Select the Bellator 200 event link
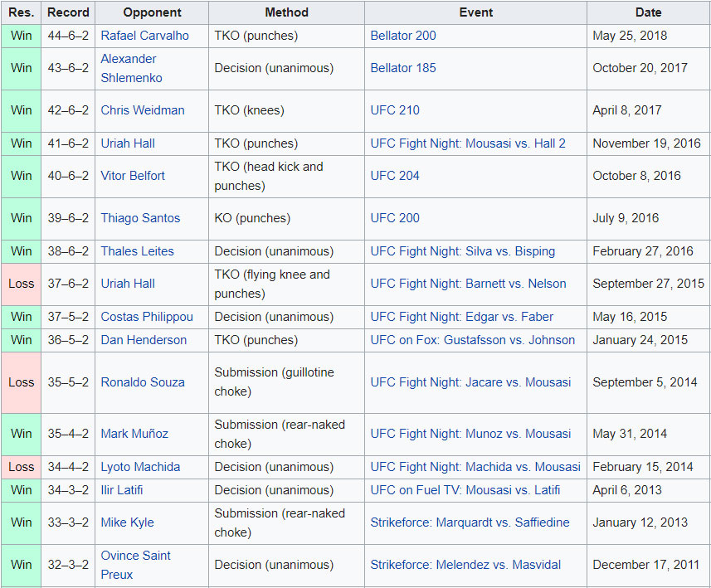Screen dimensions: 711x588 402,36
